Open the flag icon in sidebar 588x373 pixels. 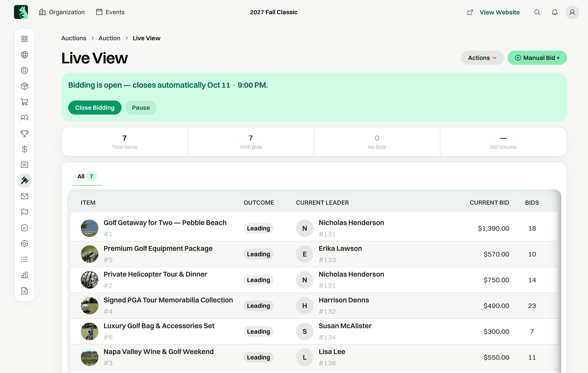click(x=24, y=212)
